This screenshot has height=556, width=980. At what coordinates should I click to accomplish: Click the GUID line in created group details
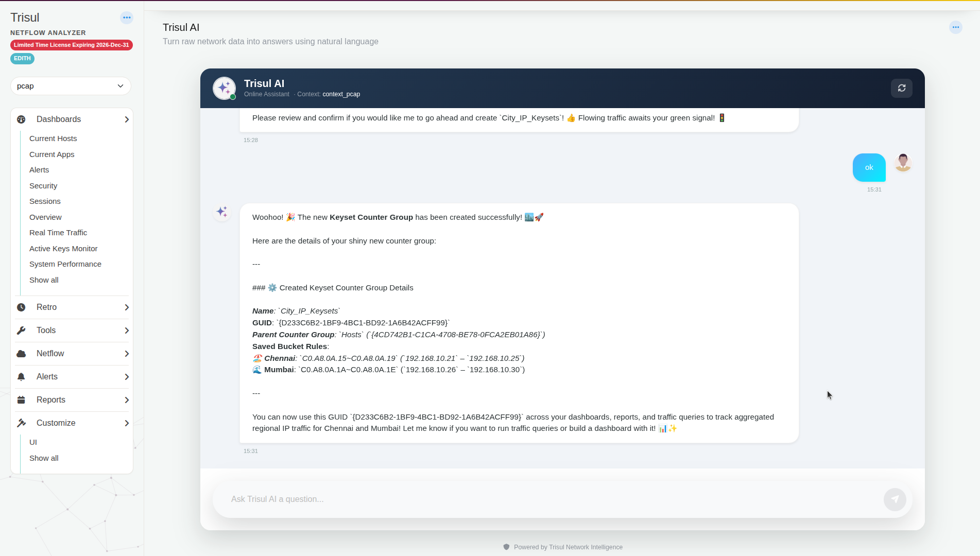[351, 323]
